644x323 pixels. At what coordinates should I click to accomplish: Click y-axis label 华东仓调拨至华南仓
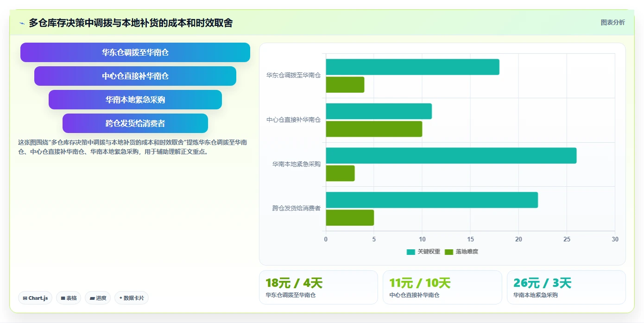[293, 75]
